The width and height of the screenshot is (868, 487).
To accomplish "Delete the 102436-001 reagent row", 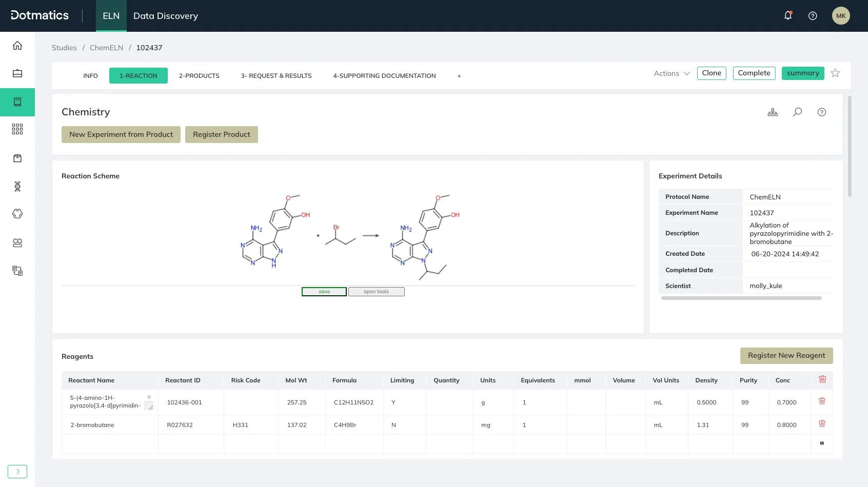I will tap(822, 401).
